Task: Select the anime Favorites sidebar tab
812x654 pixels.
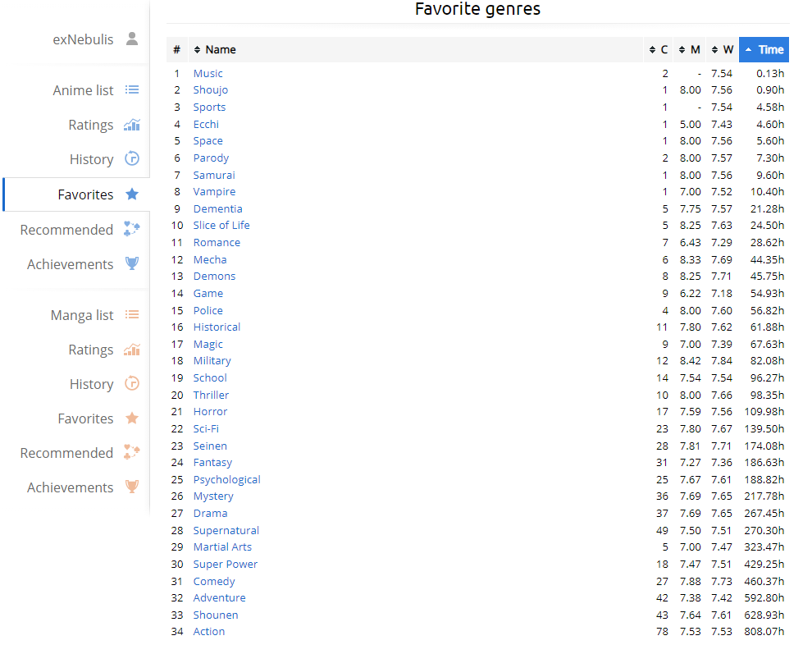Action: pos(85,194)
